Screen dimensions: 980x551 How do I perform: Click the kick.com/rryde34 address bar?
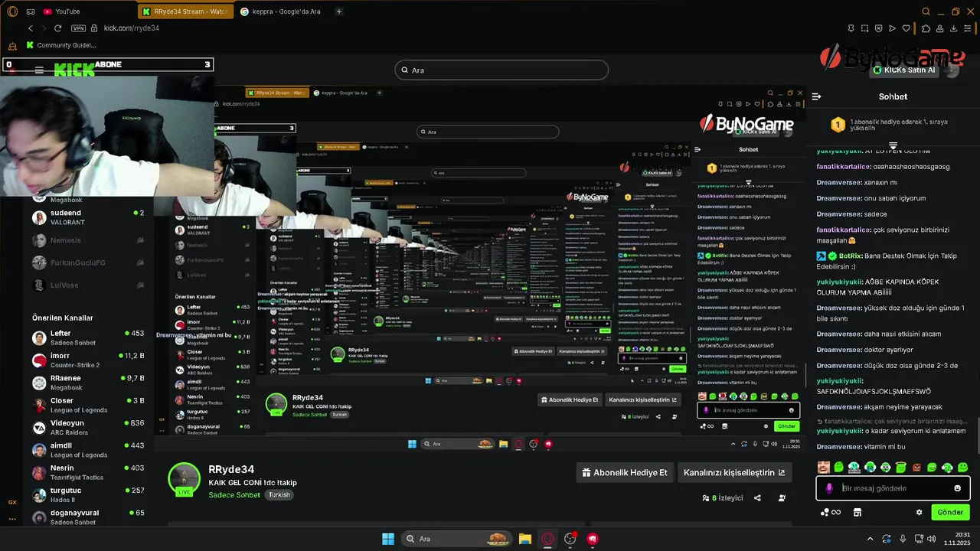pyautogui.click(x=132, y=28)
